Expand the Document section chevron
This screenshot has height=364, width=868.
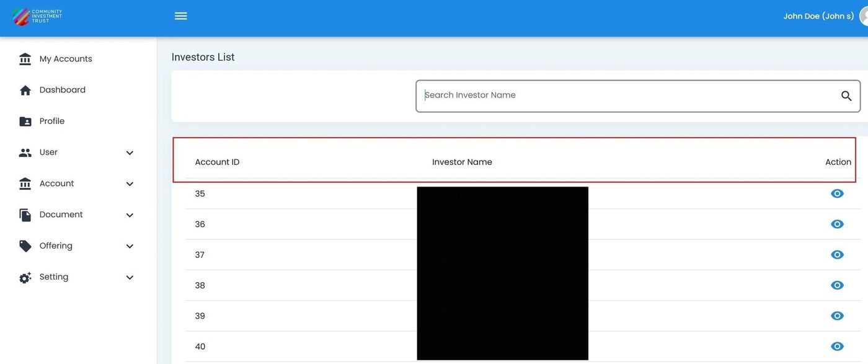pyautogui.click(x=130, y=215)
